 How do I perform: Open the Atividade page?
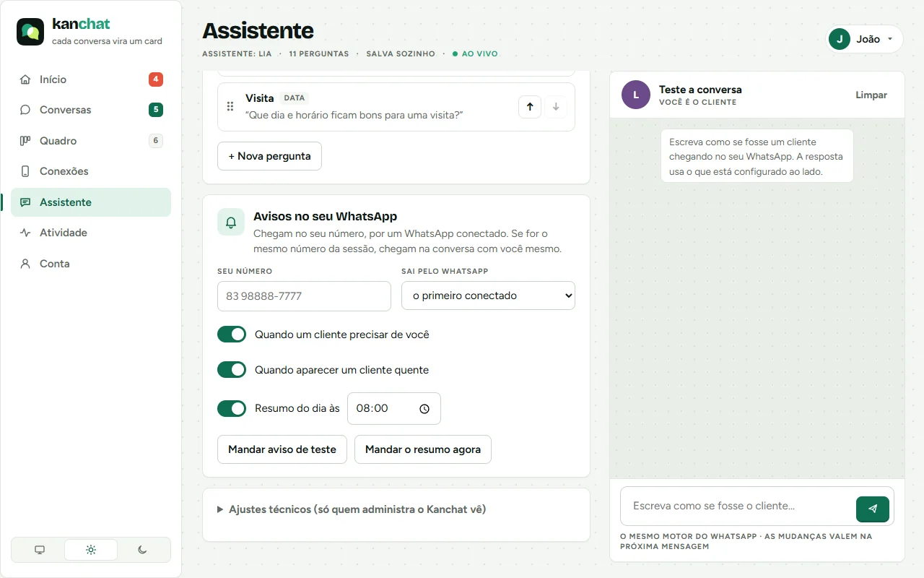click(x=91, y=233)
